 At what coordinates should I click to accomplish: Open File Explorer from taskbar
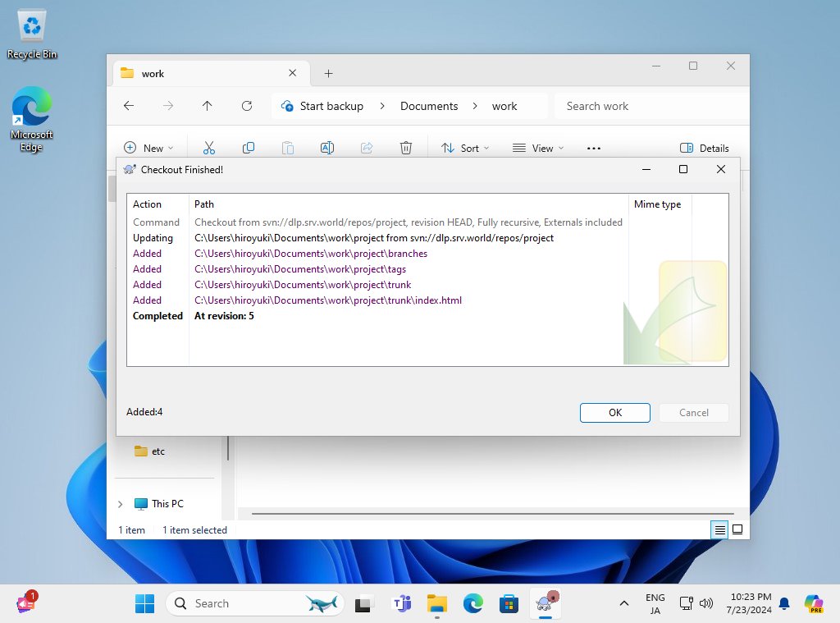tap(437, 603)
